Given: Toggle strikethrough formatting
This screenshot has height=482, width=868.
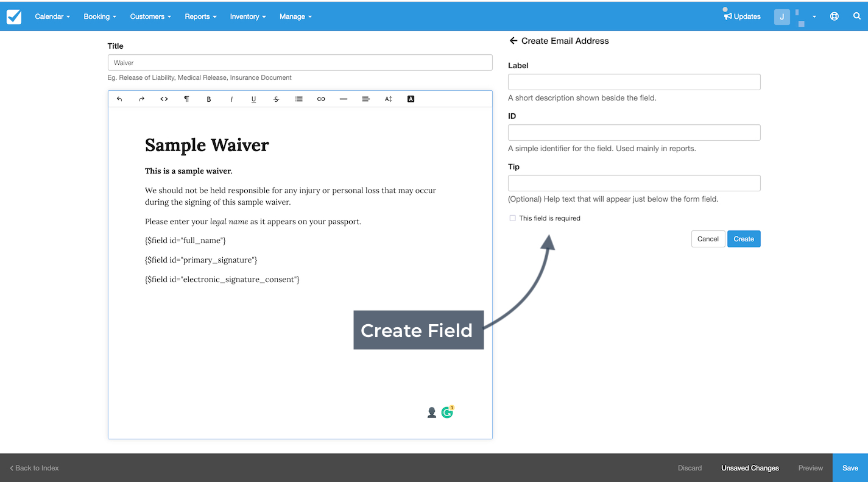Looking at the screenshot, I should [276, 99].
